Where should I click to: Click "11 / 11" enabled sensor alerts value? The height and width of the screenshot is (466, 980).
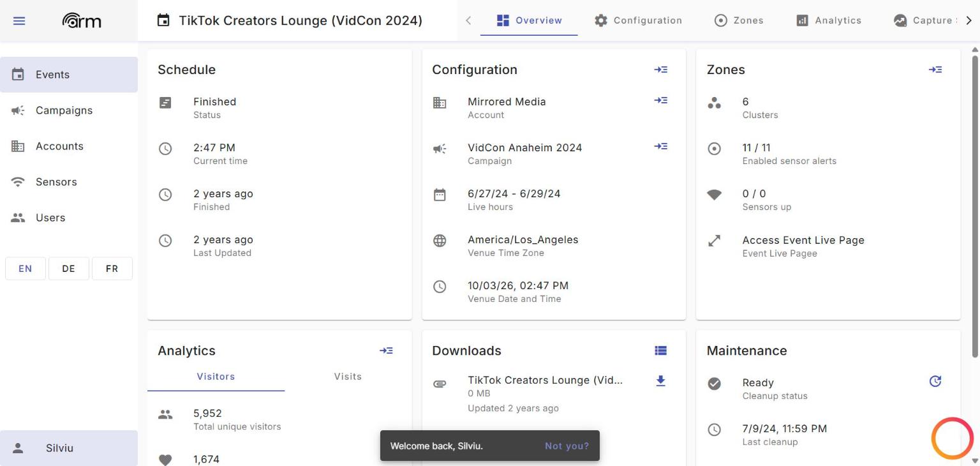click(756, 147)
